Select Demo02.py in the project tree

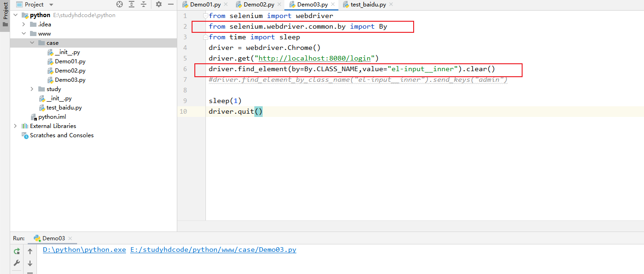[x=70, y=70]
